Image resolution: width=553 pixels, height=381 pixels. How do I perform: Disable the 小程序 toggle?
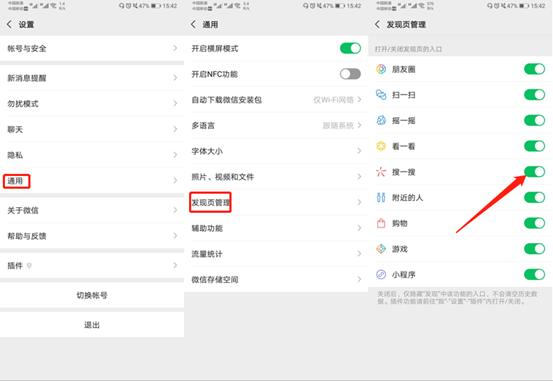pyautogui.click(x=534, y=274)
